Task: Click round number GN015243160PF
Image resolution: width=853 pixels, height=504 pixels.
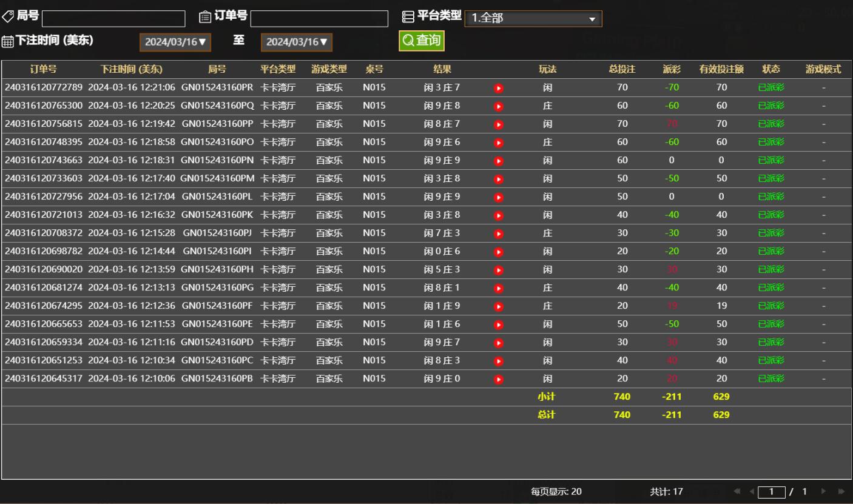Action: coord(217,306)
